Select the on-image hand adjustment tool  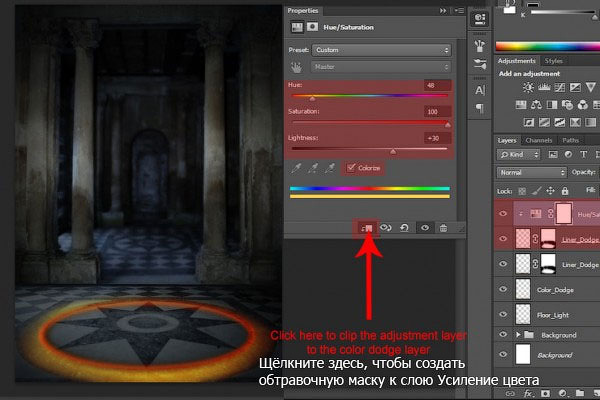click(x=296, y=68)
